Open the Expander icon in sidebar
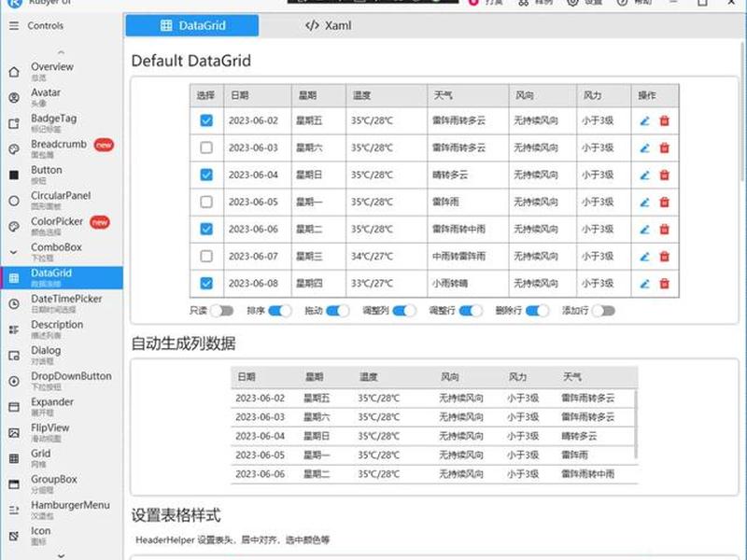 (x=14, y=407)
